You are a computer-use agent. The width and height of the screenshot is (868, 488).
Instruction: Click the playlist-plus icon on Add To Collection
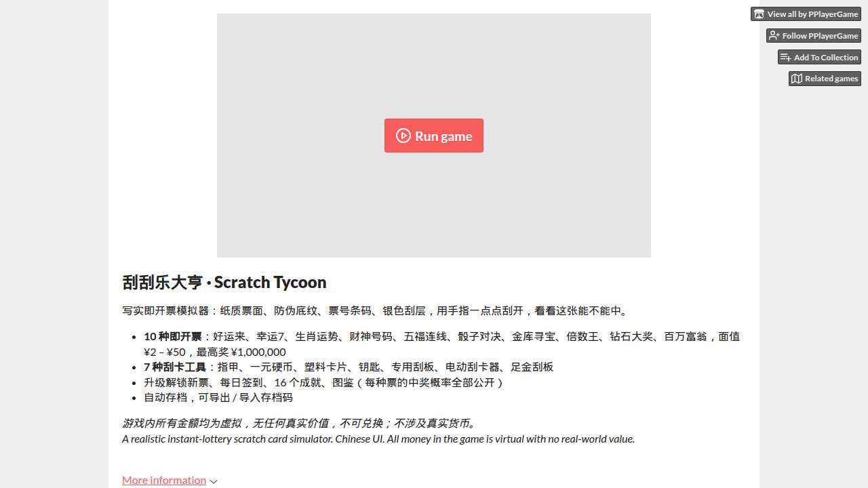[x=786, y=57]
